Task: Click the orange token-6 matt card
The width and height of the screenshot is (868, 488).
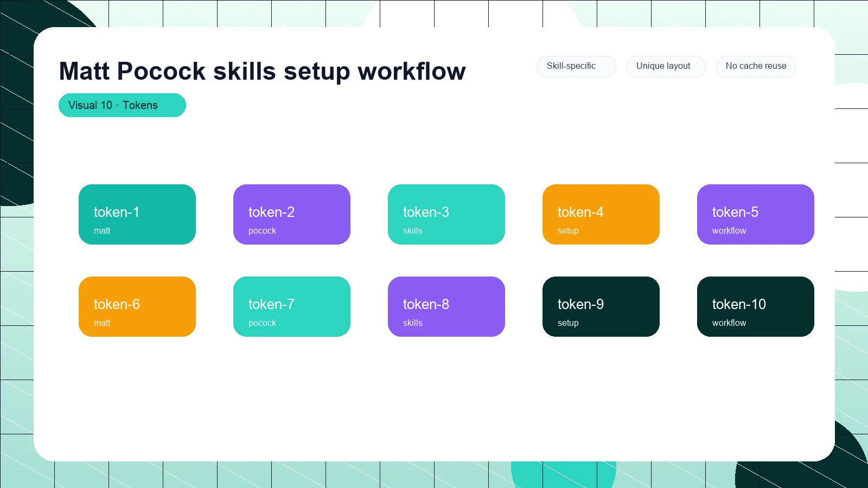Action: [x=137, y=306]
